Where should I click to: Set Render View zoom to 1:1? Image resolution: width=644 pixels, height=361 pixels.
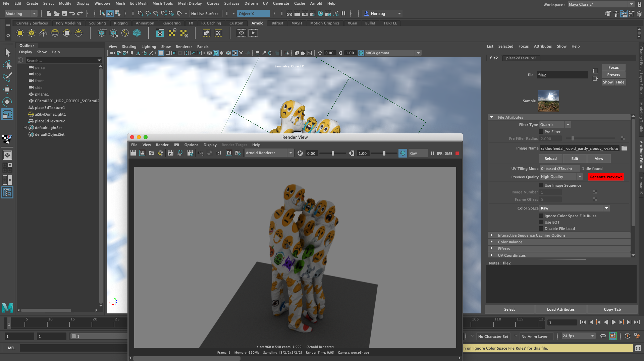(x=218, y=153)
